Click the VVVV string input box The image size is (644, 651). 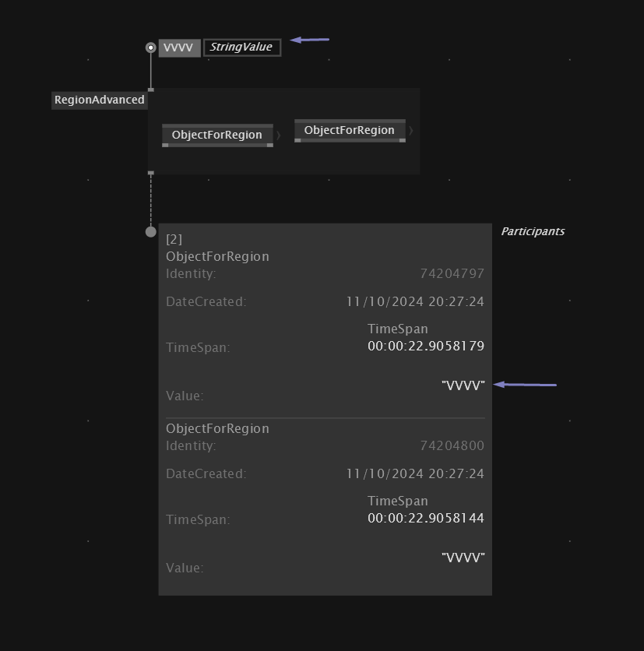(x=179, y=48)
